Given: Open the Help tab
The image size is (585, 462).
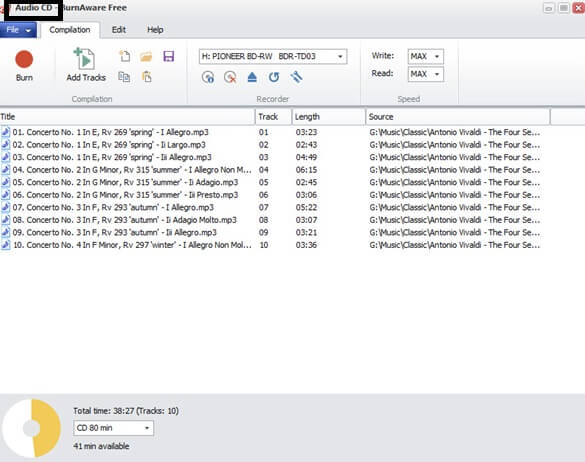Looking at the screenshot, I should point(155,30).
